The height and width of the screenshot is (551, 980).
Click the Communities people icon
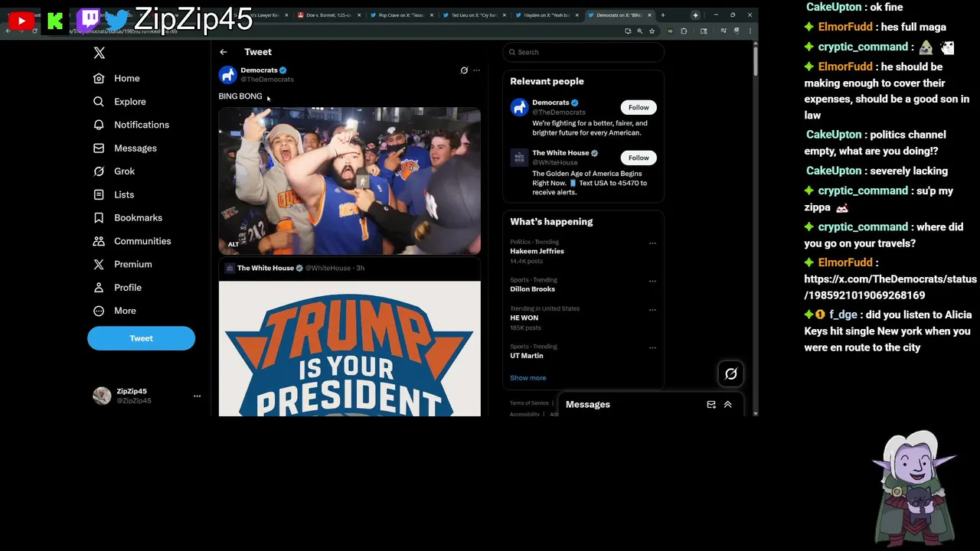point(99,241)
